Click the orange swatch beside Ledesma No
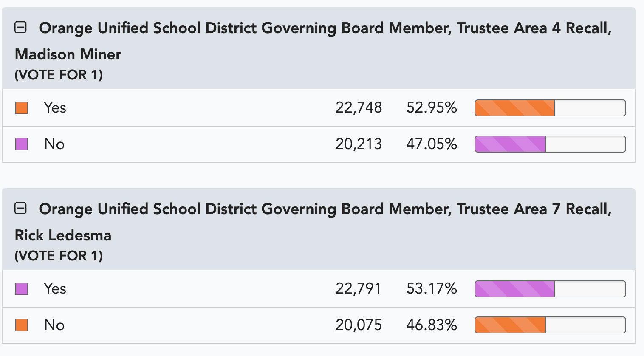The image size is (644, 356). [x=22, y=325]
